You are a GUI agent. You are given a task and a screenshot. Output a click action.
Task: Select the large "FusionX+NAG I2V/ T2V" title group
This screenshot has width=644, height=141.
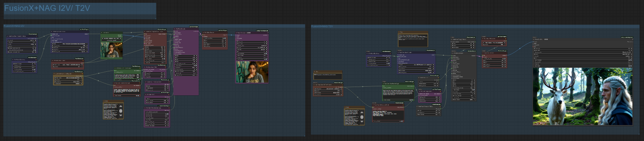pyautogui.click(x=80, y=11)
